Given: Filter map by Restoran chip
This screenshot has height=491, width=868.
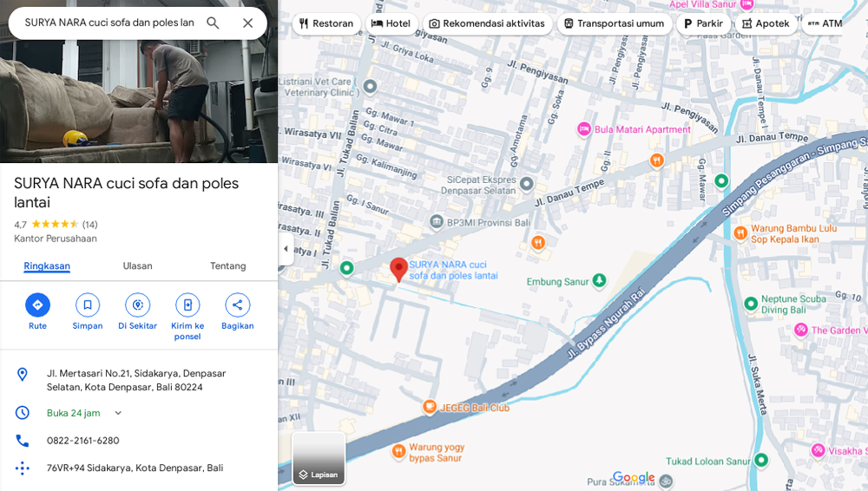Looking at the screenshot, I should coord(326,23).
